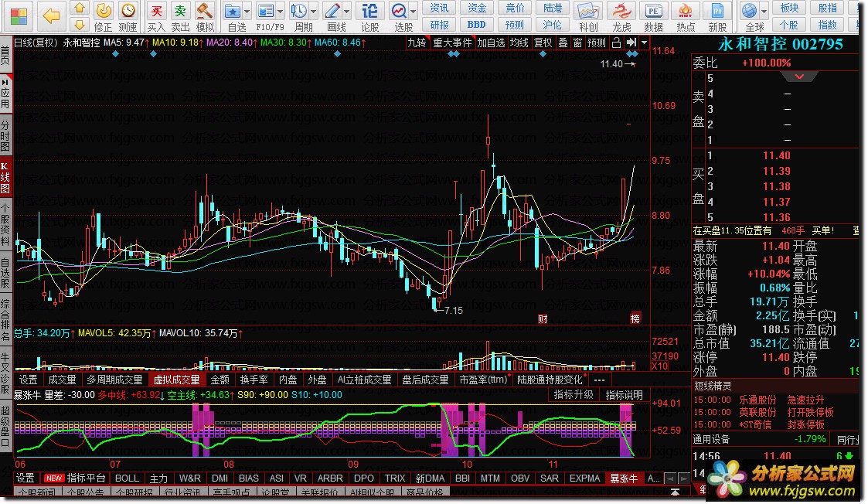Click the yellow down arrow icon
The height and width of the screenshot is (504, 868).
tap(79, 25)
